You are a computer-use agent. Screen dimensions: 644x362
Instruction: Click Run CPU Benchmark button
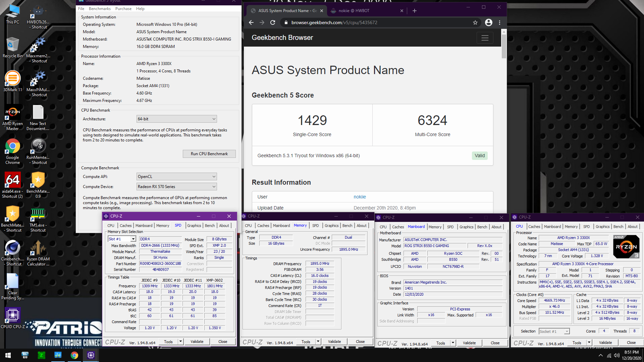tap(209, 154)
